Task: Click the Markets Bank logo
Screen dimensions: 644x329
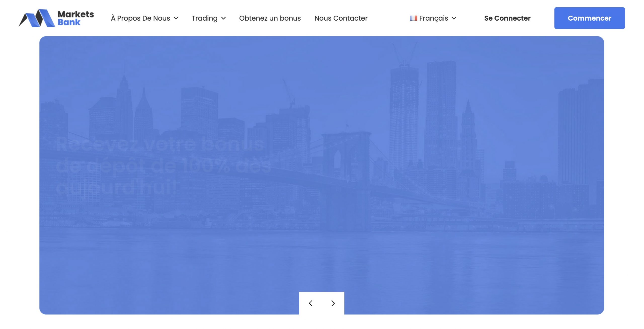Action: pyautogui.click(x=56, y=18)
